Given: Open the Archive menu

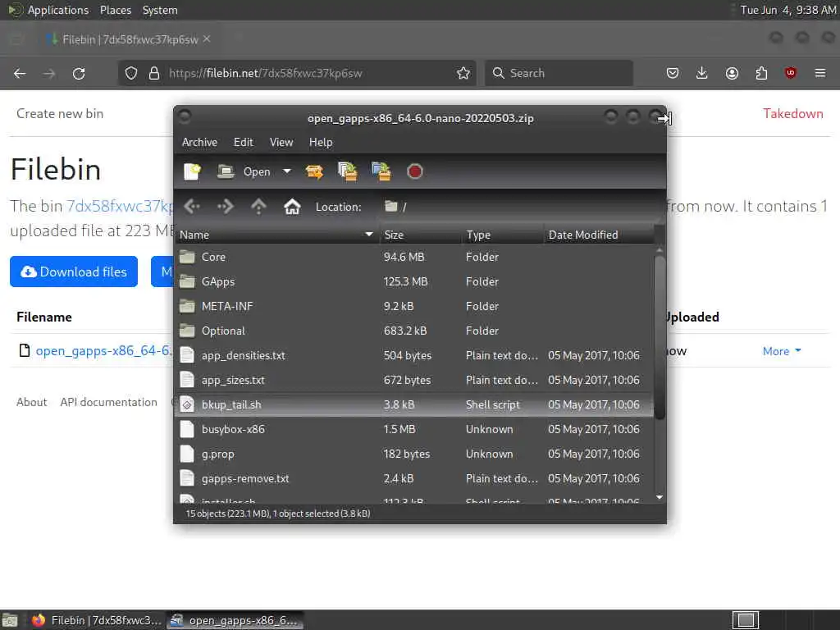Looking at the screenshot, I should click(x=199, y=142).
